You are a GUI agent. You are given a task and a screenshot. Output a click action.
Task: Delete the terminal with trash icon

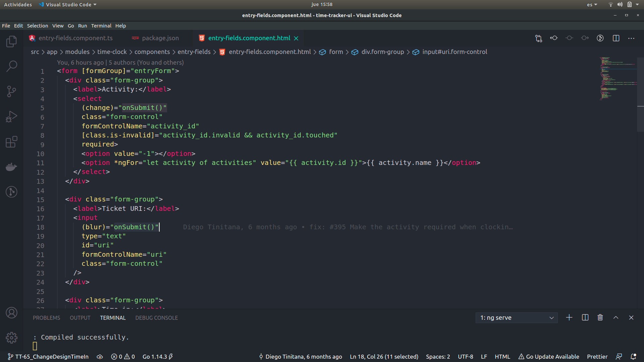600,317
